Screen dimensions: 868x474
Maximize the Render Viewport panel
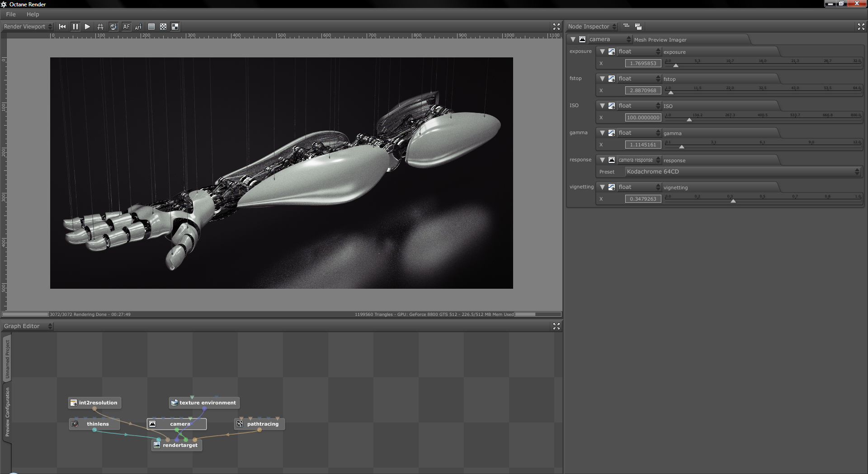[x=557, y=27]
